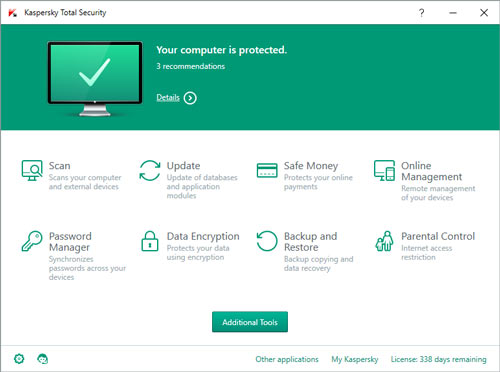Open settings via the gear icon

coord(19,359)
